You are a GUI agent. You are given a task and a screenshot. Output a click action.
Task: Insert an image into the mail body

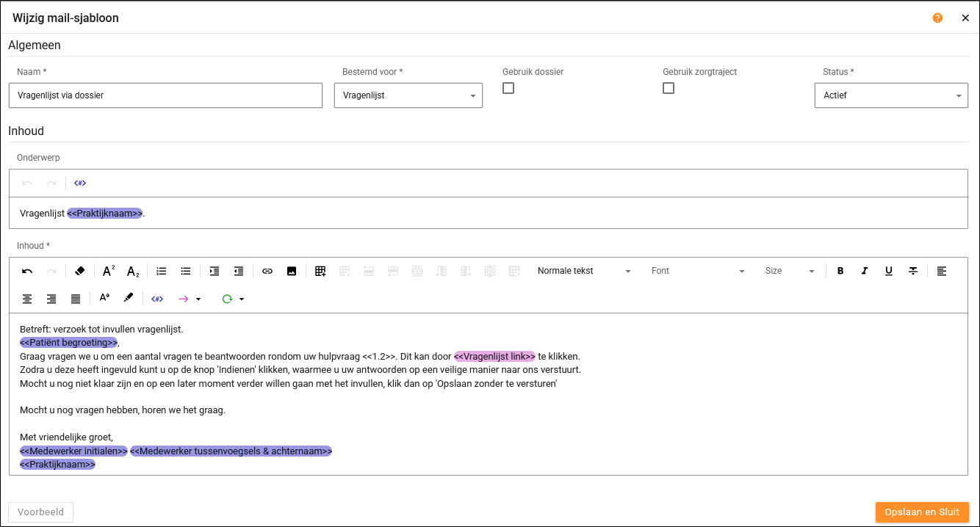click(x=292, y=272)
